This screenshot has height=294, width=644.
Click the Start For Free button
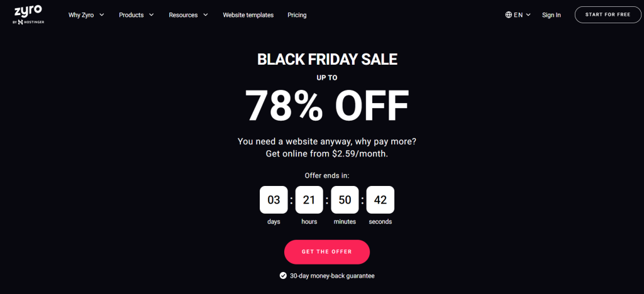pos(608,14)
